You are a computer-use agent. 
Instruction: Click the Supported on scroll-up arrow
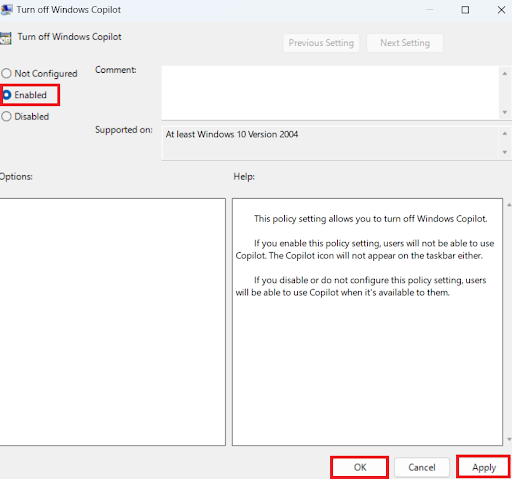(505, 134)
